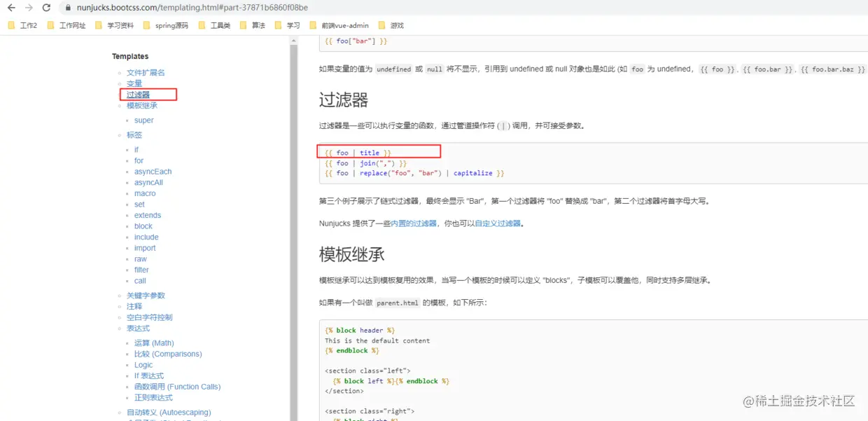Open the 工作网址 bookmark folder
This screenshot has width=868, height=421.
pos(66,25)
